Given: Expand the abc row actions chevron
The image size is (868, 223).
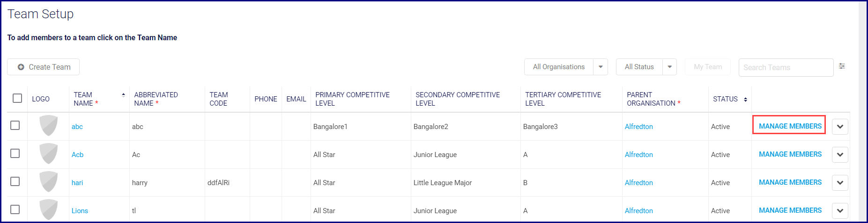Looking at the screenshot, I should tap(840, 127).
